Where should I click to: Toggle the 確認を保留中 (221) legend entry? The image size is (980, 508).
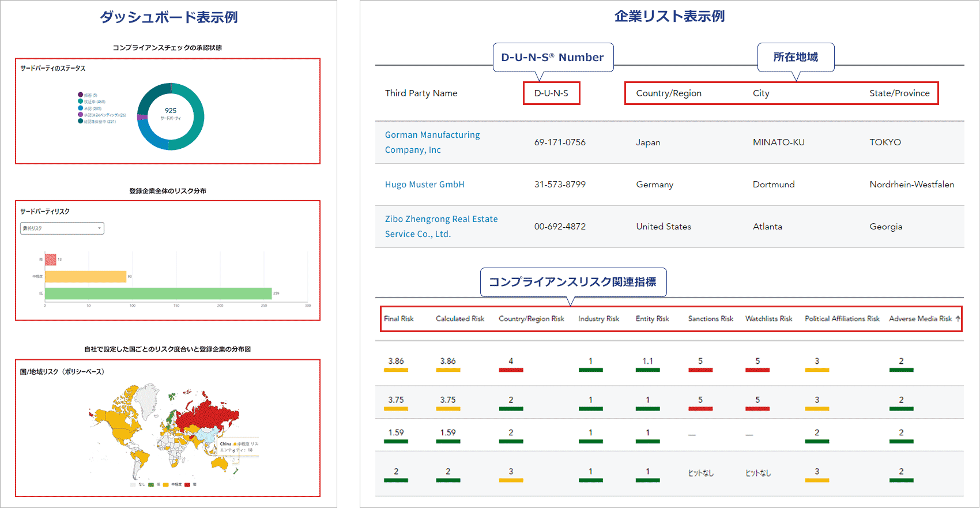97,122
